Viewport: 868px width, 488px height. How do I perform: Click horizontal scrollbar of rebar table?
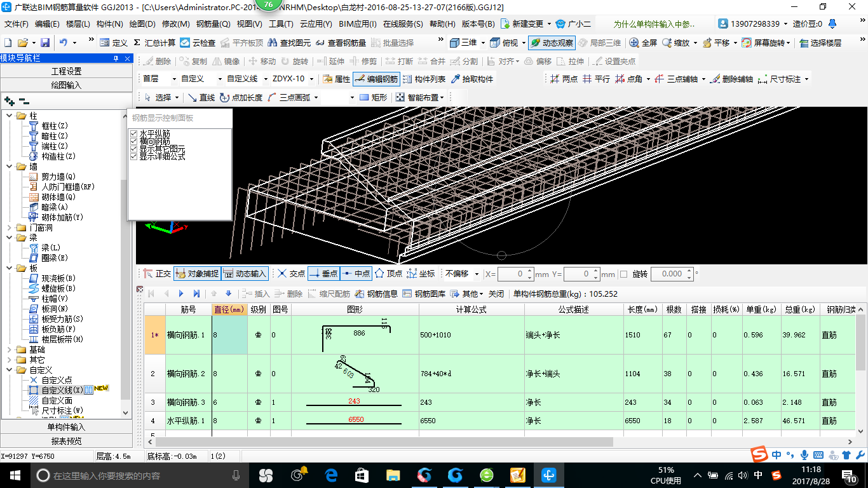click(384, 442)
